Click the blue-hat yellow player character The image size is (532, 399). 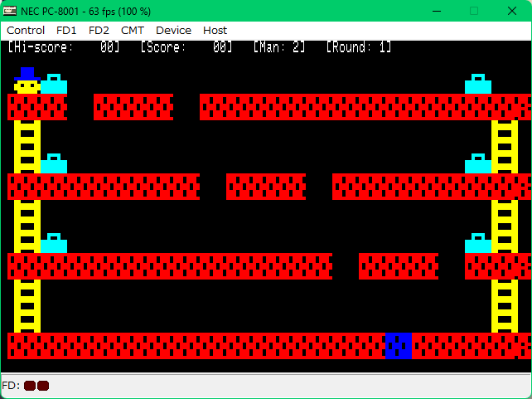27,80
